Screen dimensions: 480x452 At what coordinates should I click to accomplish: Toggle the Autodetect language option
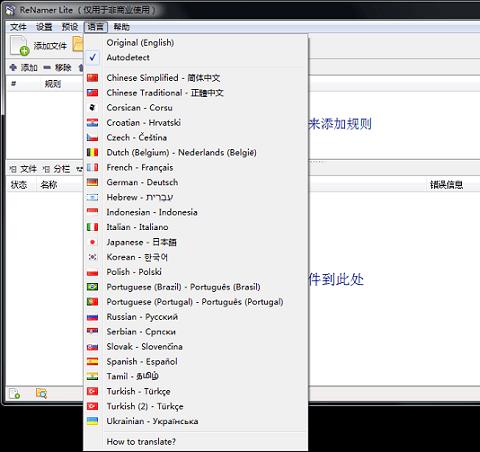196,57
